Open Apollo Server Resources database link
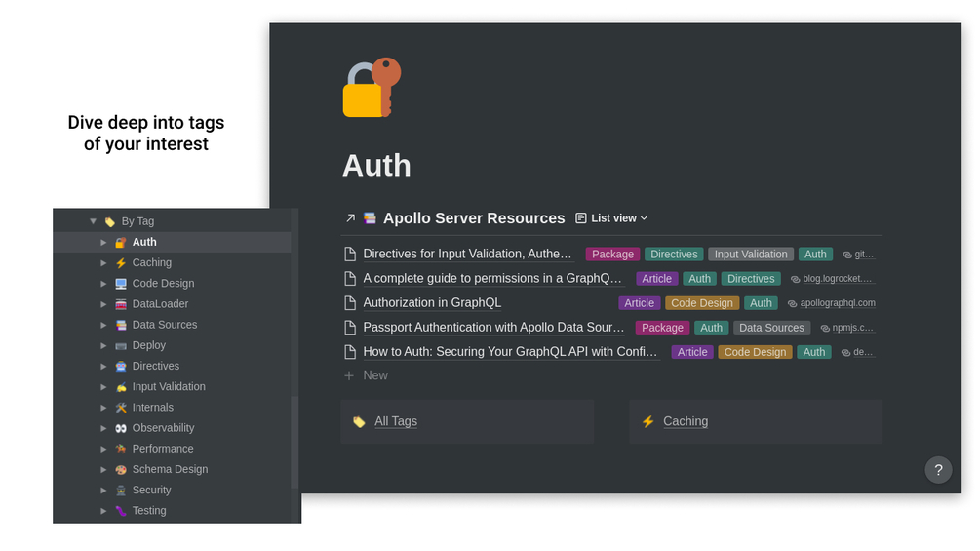 (474, 218)
